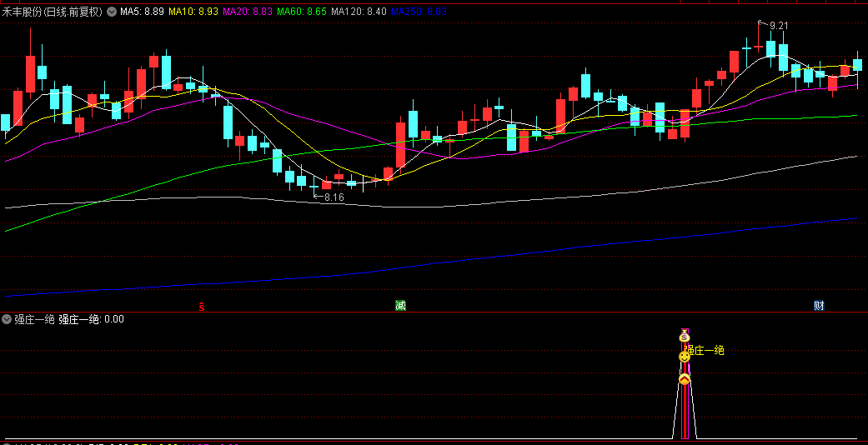
Task: Click the red S marker icon
Action: pyautogui.click(x=202, y=306)
